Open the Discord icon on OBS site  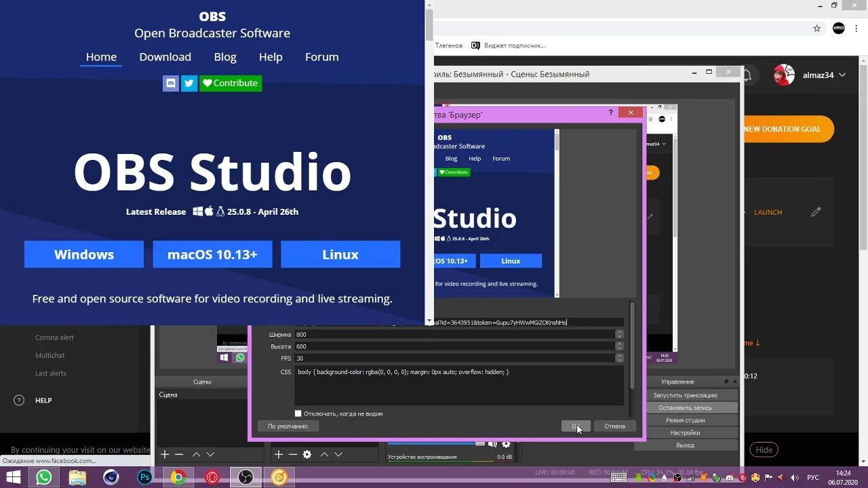click(x=171, y=83)
